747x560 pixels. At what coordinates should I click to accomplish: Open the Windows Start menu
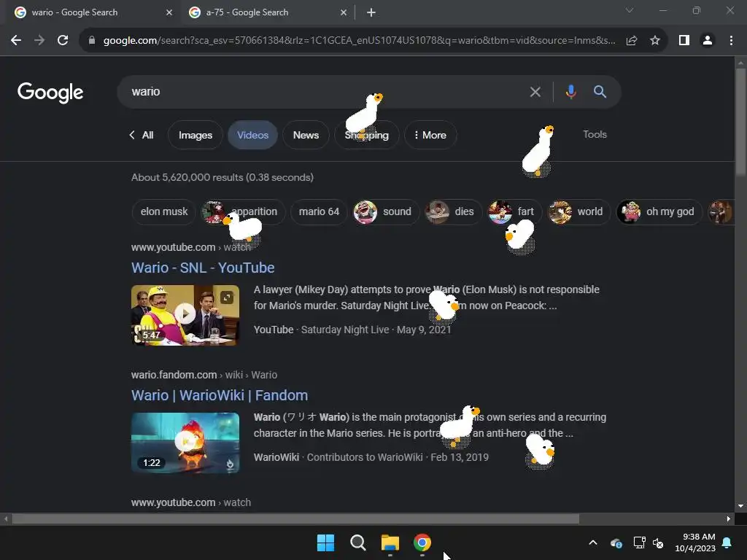point(326,542)
